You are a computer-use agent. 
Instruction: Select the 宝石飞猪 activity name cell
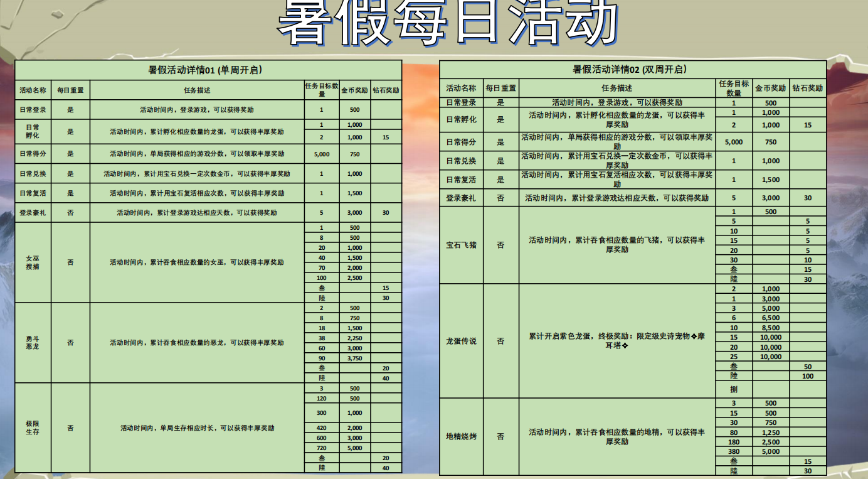click(x=461, y=245)
